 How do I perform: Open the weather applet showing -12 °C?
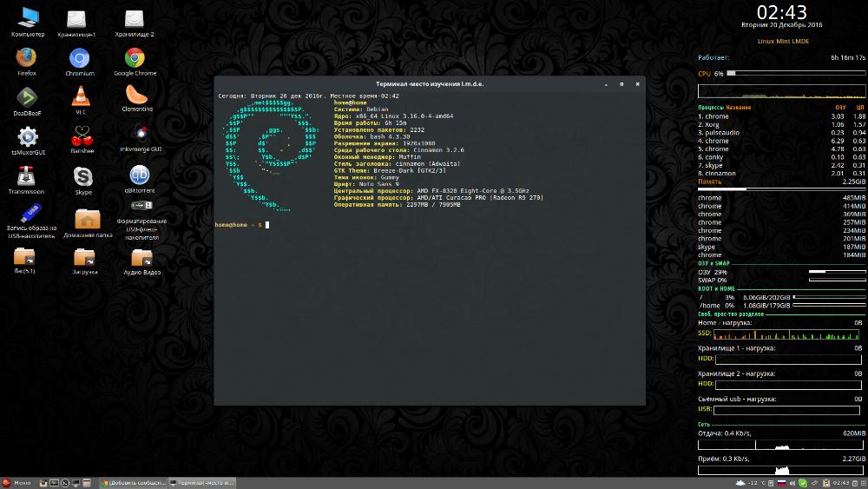click(751, 483)
